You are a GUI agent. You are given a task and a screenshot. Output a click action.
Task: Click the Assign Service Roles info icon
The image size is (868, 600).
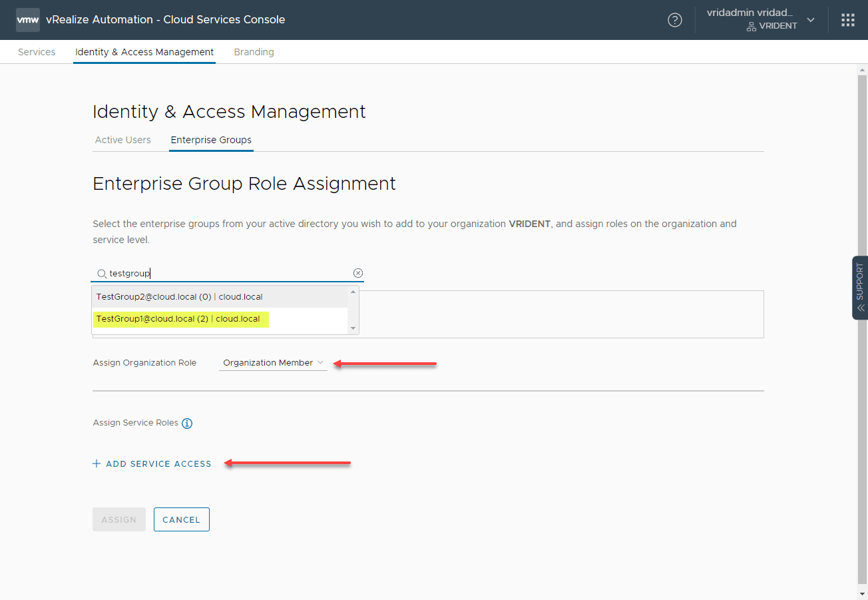pyautogui.click(x=187, y=424)
